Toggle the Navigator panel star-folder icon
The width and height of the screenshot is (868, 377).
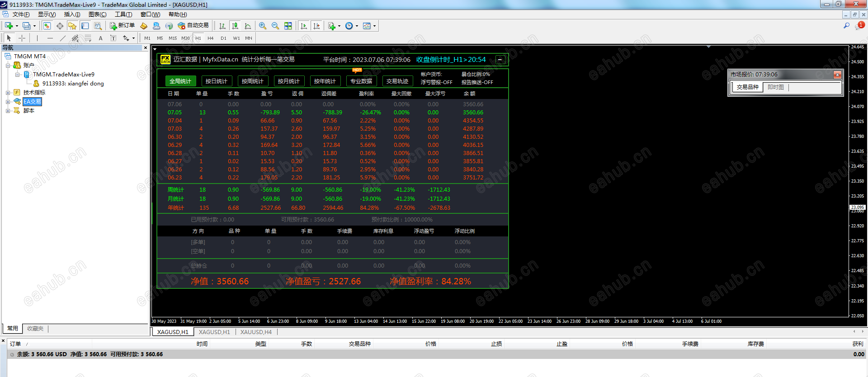72,26
